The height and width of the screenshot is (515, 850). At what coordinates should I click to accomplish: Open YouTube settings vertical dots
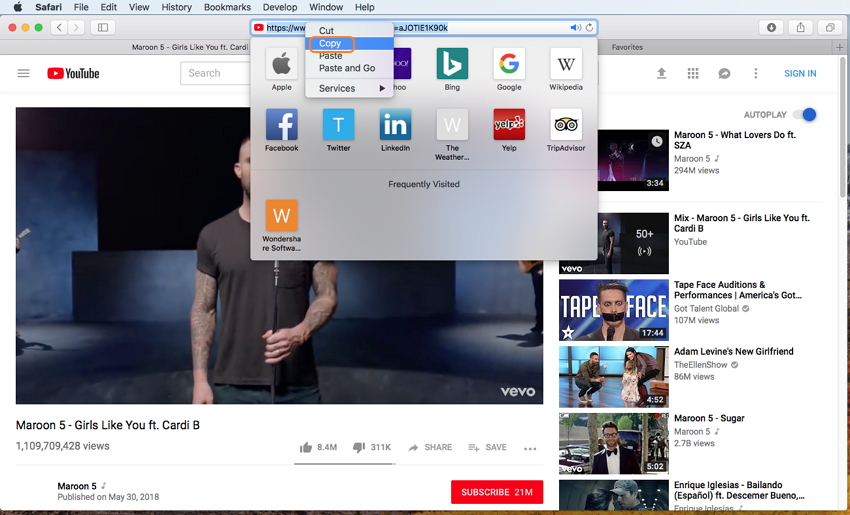756,73
